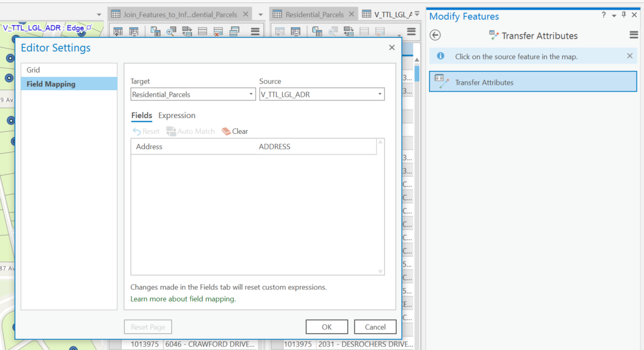Click the pin icon on Modify Features pane
Viewport: 644px width, 350px height.
[623, 13]
